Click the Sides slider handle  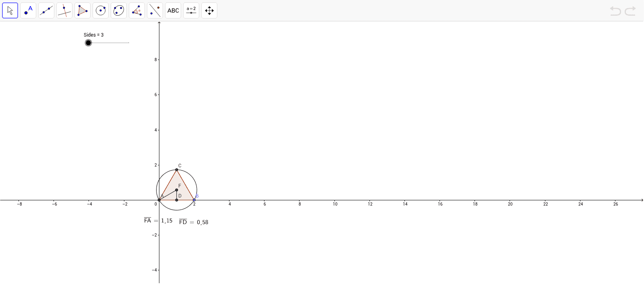(89, 43)
